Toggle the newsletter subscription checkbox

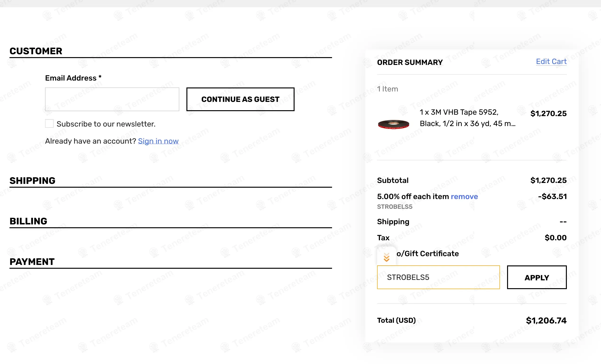pos(49,123)
